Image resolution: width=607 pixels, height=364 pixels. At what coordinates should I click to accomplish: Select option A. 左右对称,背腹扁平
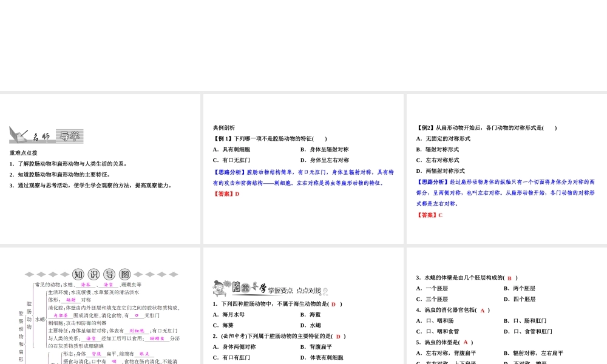pyautogui.click(x=446, y=353)
